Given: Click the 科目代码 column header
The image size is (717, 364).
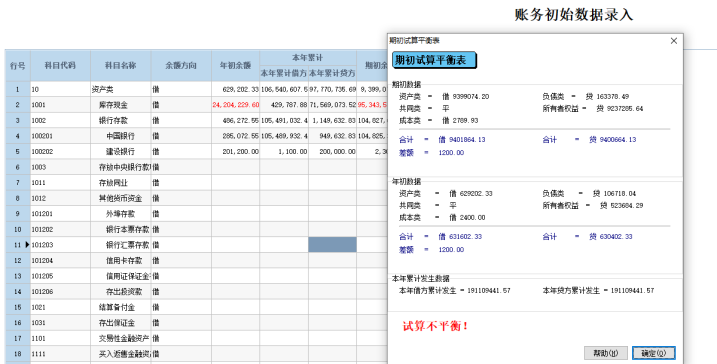Looking at the screenshot, I should (x=60, y=65).
